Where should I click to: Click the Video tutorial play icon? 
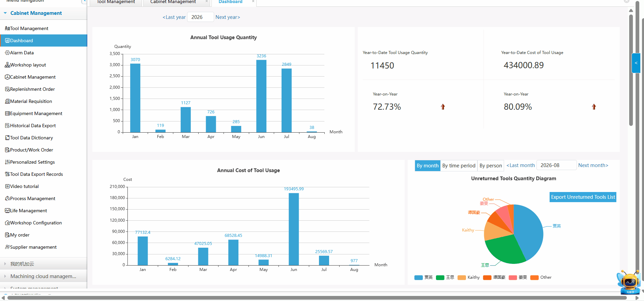[7, 186]
